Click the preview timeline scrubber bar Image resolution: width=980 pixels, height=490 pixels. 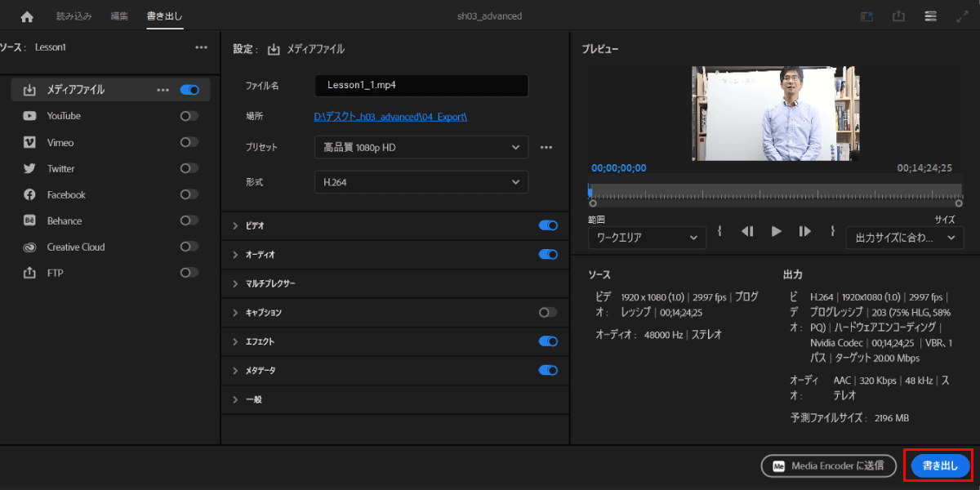tap(774, 192)
